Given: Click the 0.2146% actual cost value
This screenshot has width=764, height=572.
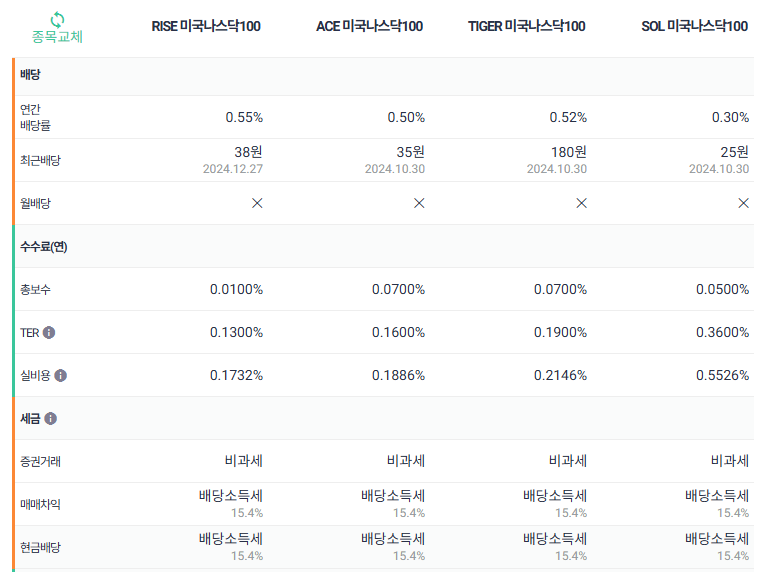Looking at the screenshot, I should click(x=560, y=375).
